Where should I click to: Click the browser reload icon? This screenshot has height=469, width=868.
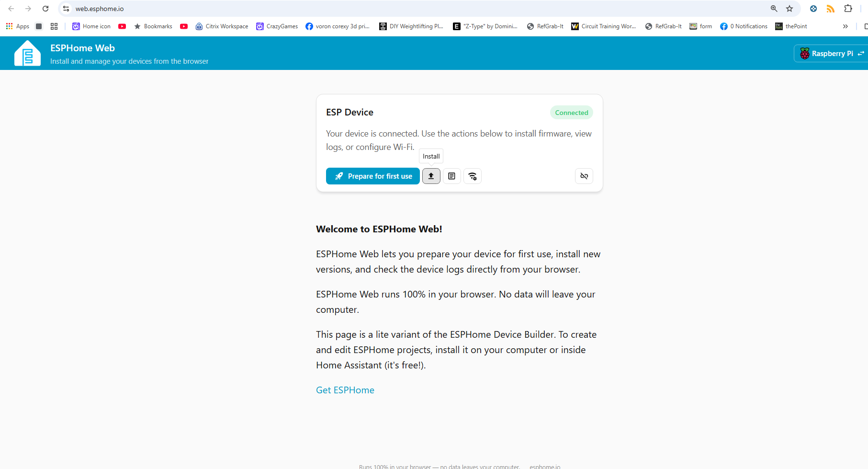point(45,9)
